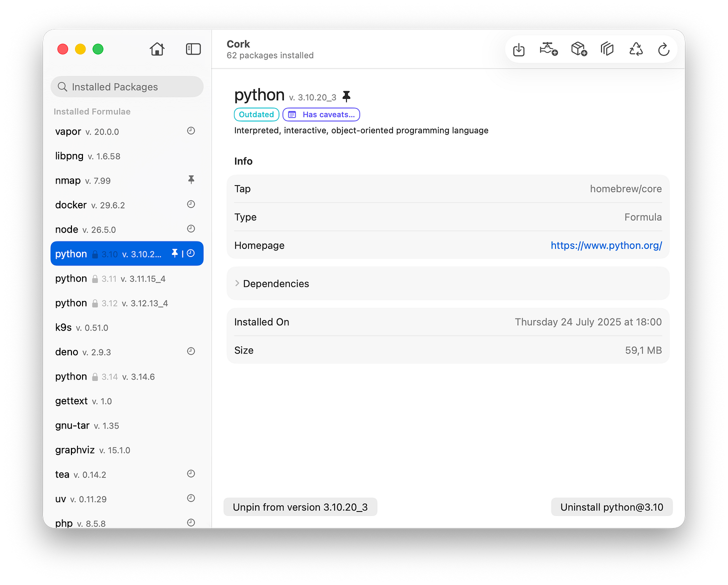Click the Installed Packages search field
The width and height of the screenshot is (728, 585).
click(x=127, y=87)
